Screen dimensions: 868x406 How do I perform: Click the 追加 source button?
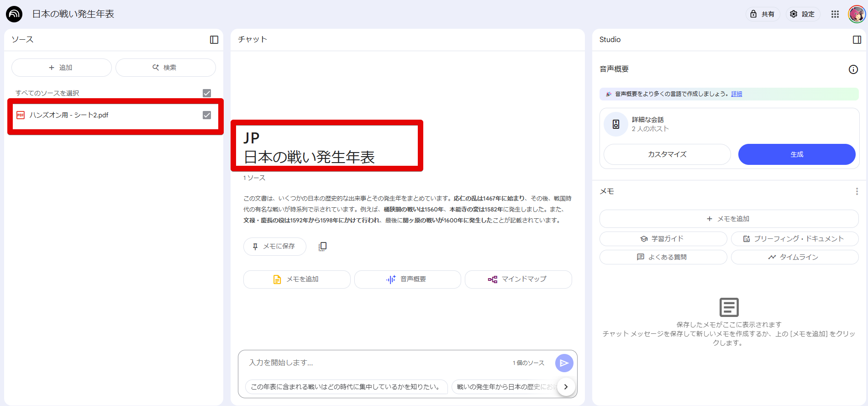(x=61, y=68)
